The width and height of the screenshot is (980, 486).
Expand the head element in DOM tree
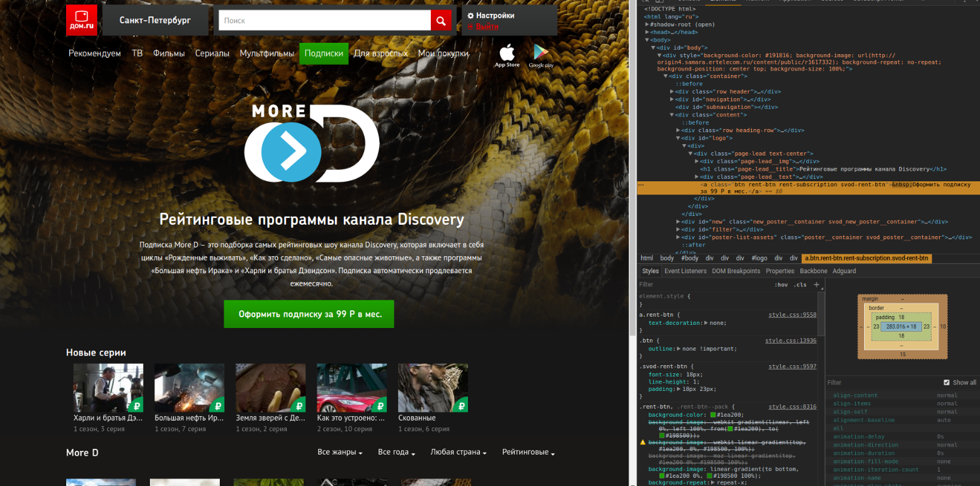coord(647,32)
